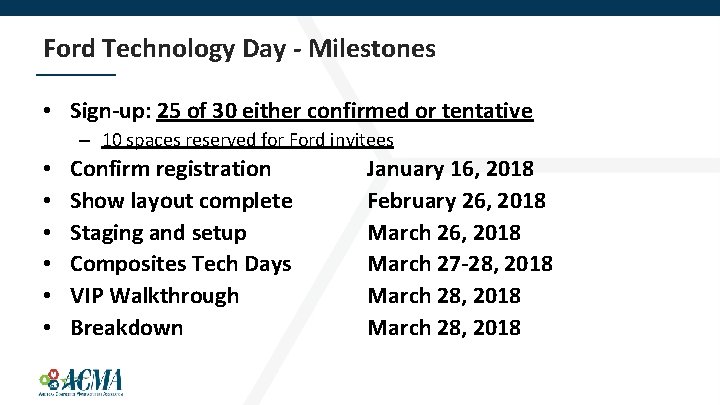This screenshot has width=720, height=405.
Task: Select the 'VIP Walkthrough' bullet text
Action: (x=154, y=296)
